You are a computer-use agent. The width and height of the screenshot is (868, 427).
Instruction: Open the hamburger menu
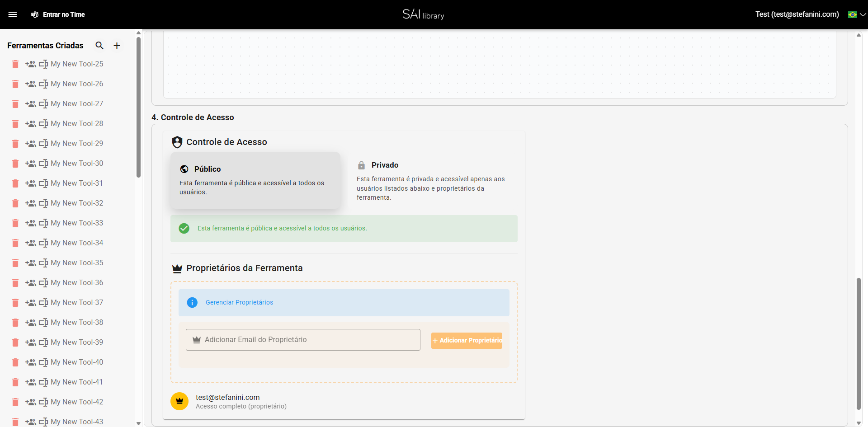[13, 14]
